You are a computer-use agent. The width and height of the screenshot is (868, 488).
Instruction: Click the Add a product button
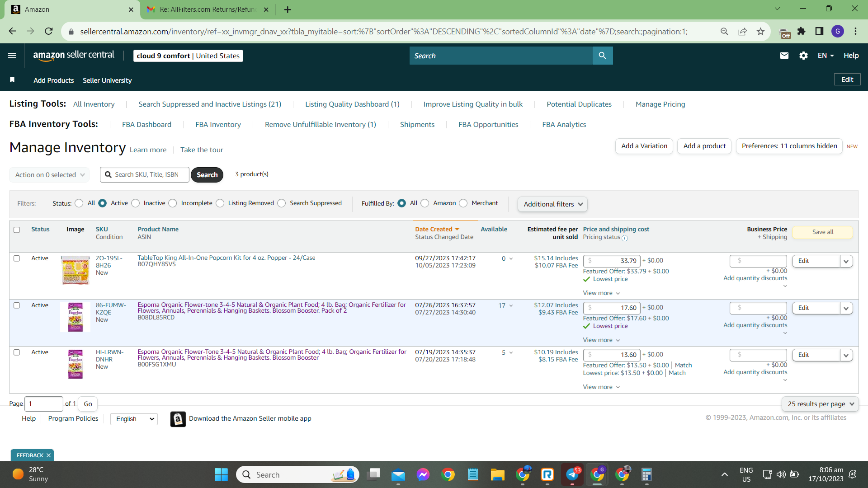(704, 146)
